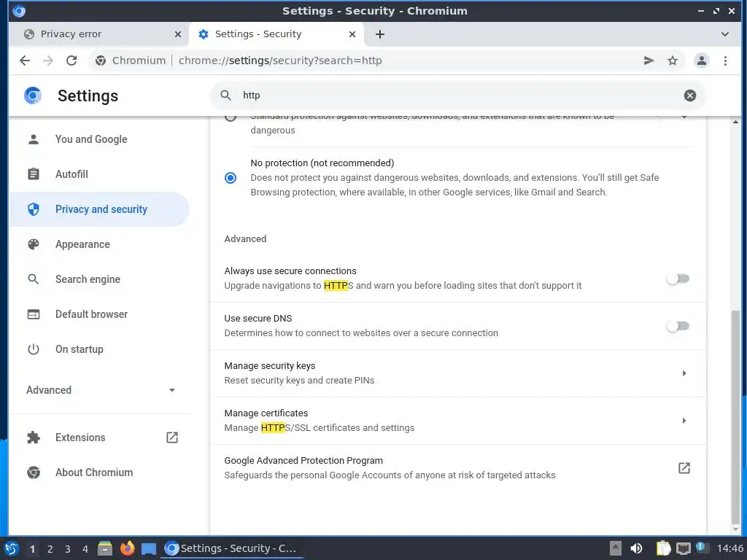Click the blue desktop icon in taskbar
The width and height of the screenshot is (747, 560).
tap(149, 549)
